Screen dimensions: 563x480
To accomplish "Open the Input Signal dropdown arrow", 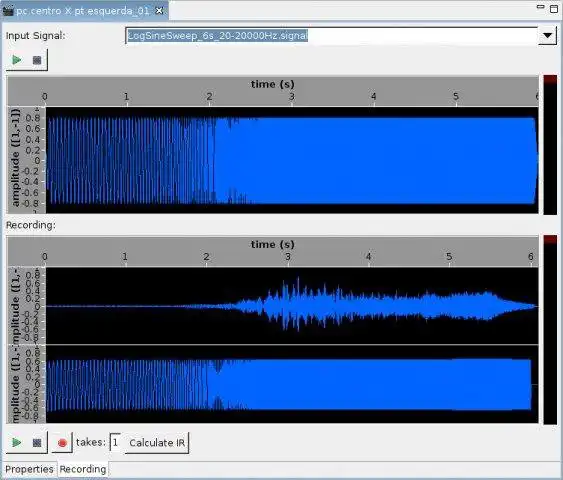I will point(548,36).
